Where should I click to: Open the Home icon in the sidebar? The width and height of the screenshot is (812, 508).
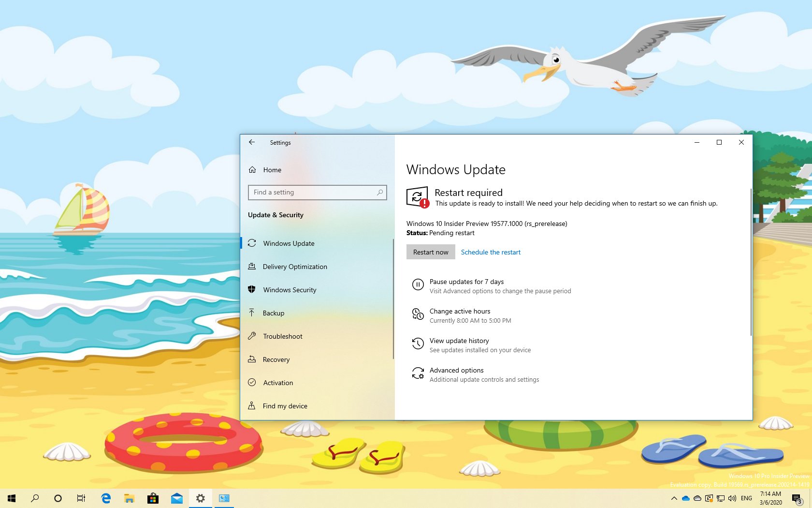pyautogui.click(x=252, y=170)
